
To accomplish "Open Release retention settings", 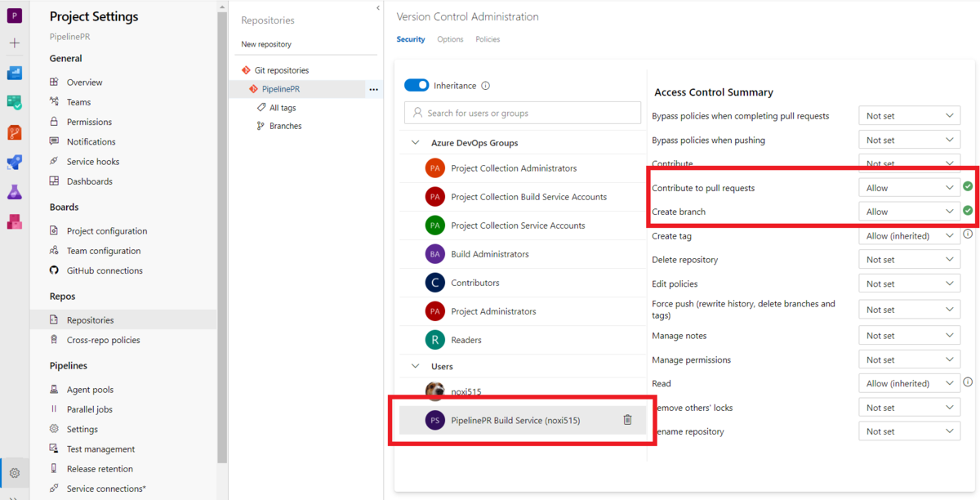I will click(x=100, y=469).
